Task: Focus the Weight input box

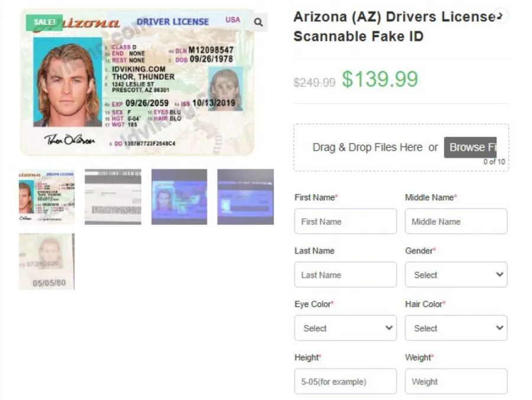Action: point(456,381)
